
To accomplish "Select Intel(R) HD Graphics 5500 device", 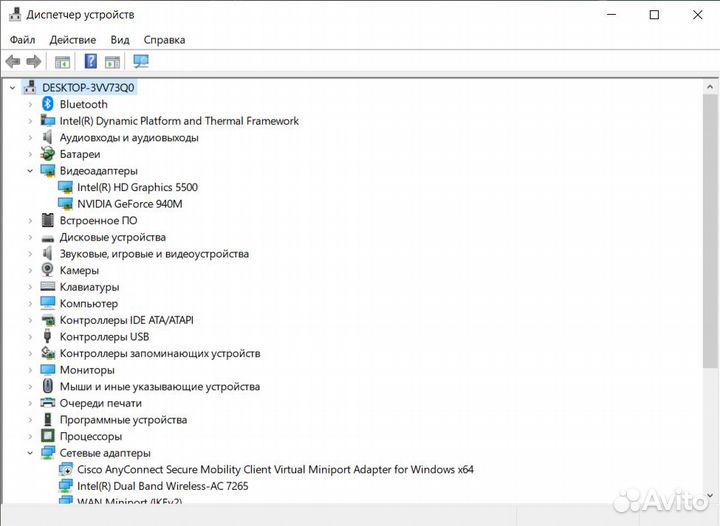I will tap(137, 187).
